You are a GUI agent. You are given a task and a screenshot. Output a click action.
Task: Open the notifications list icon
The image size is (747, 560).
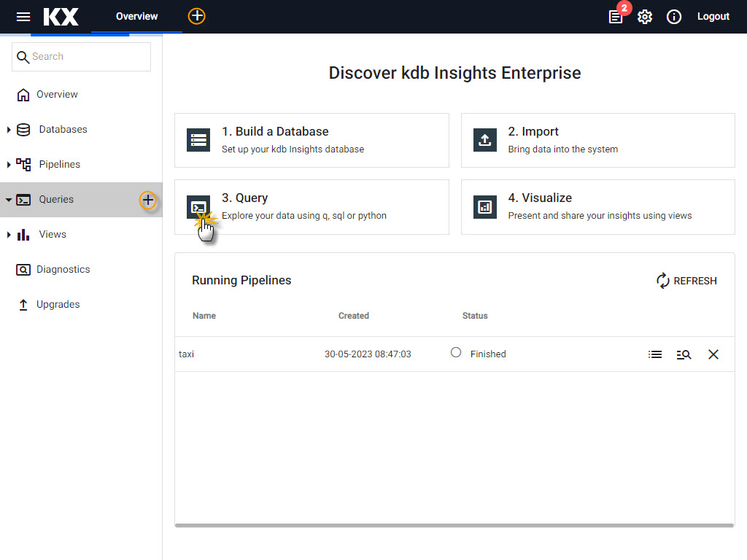pos(616,17)
